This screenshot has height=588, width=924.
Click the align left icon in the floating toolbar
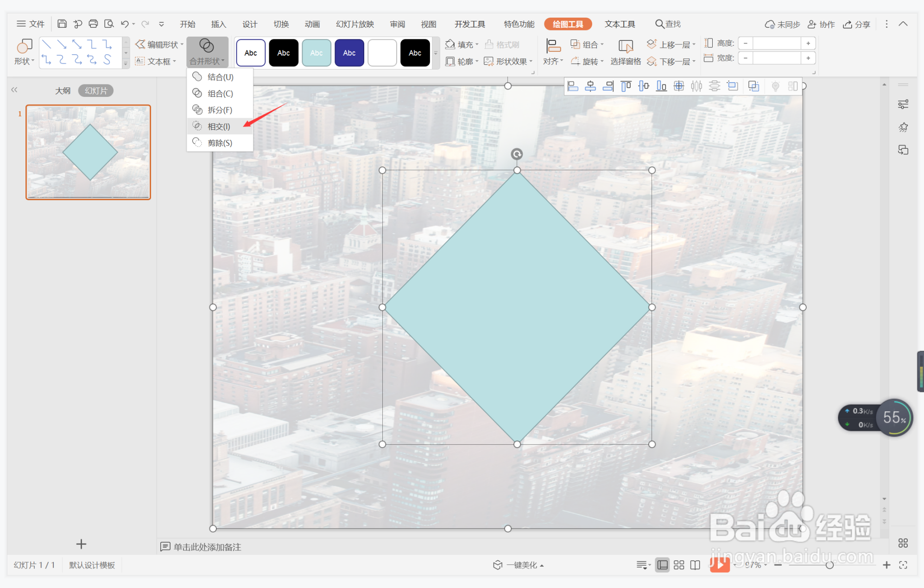click(x=573, y=86)
